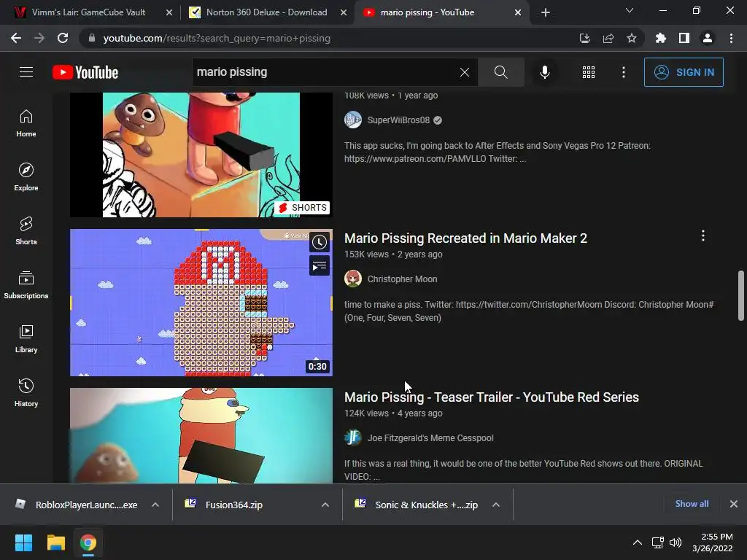Click the install app icon in address bar

pyautogui.click(x=584, y=38)
